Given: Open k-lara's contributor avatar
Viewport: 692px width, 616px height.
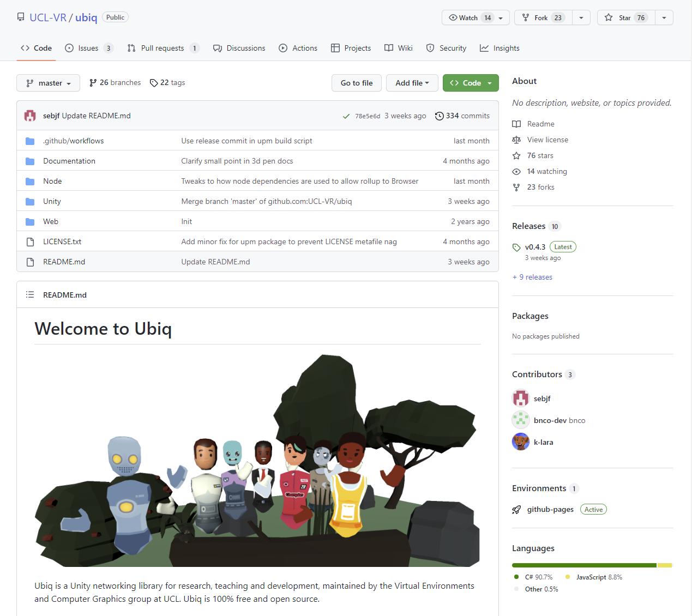Looking at the screenshot, I should point(521,442).
